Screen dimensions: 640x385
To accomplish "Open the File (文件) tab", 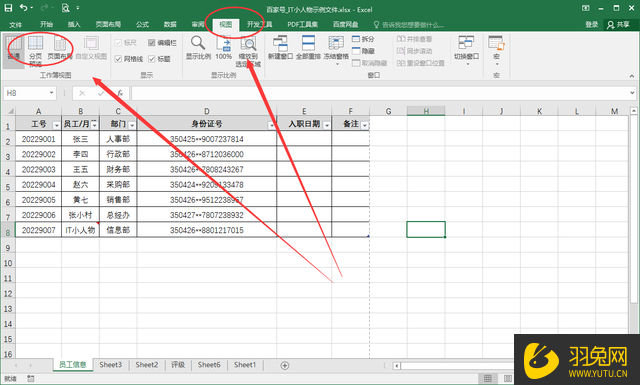I will tap(16, 24).
